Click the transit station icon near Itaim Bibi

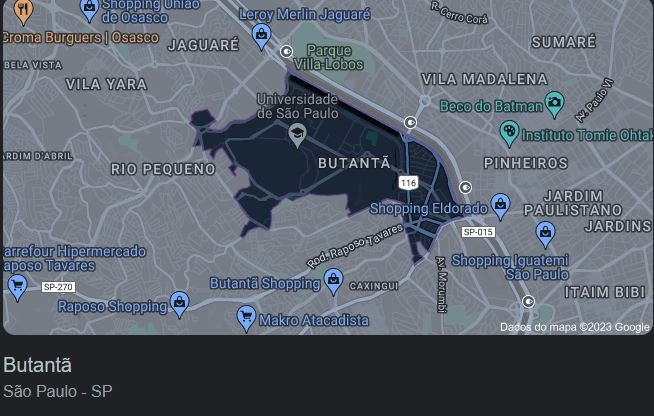click(528, 301)
